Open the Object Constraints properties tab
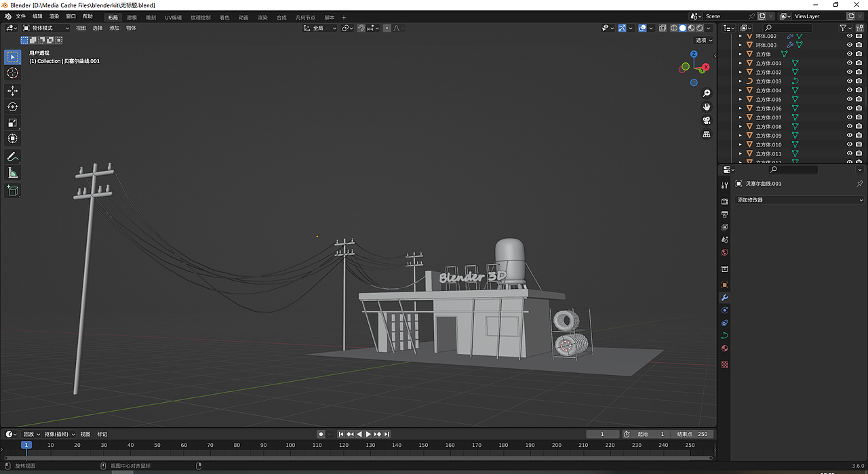Screen dimensions: 868x474 724,323
